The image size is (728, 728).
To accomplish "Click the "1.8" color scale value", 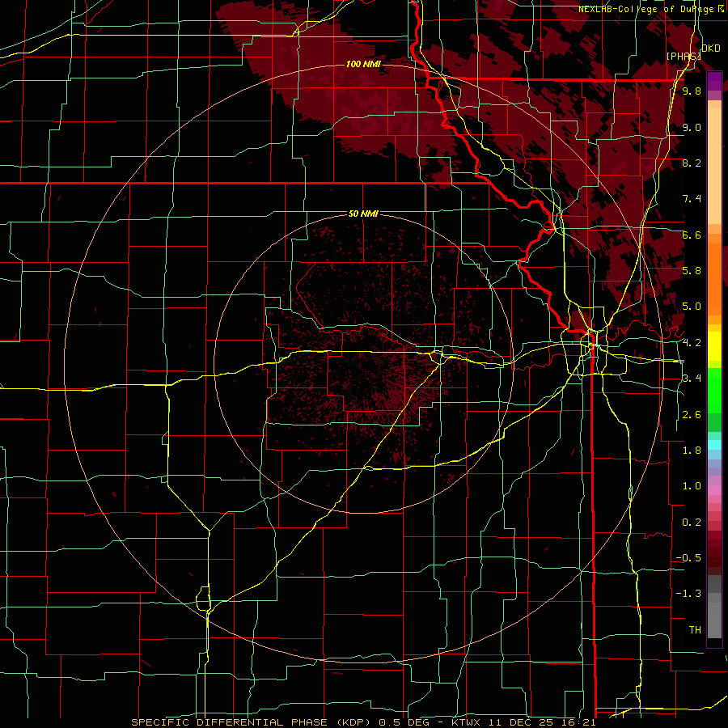I will coord(692,451).
